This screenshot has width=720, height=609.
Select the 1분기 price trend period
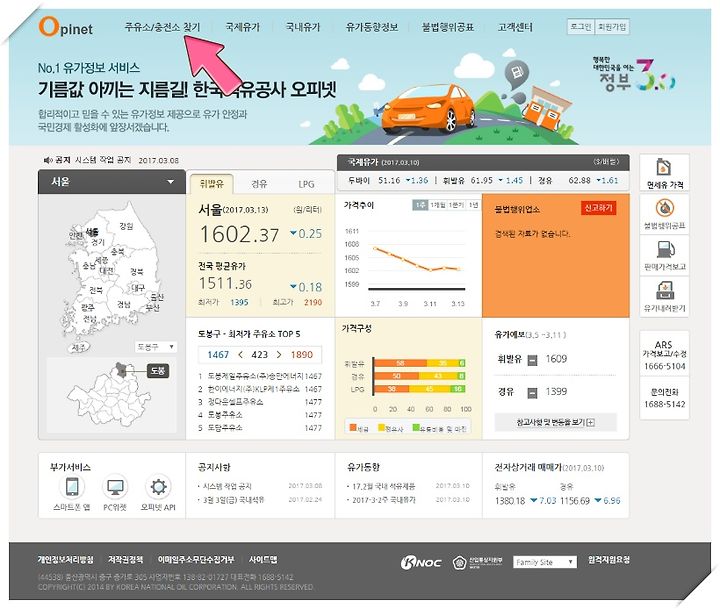[x=457, y=205]
